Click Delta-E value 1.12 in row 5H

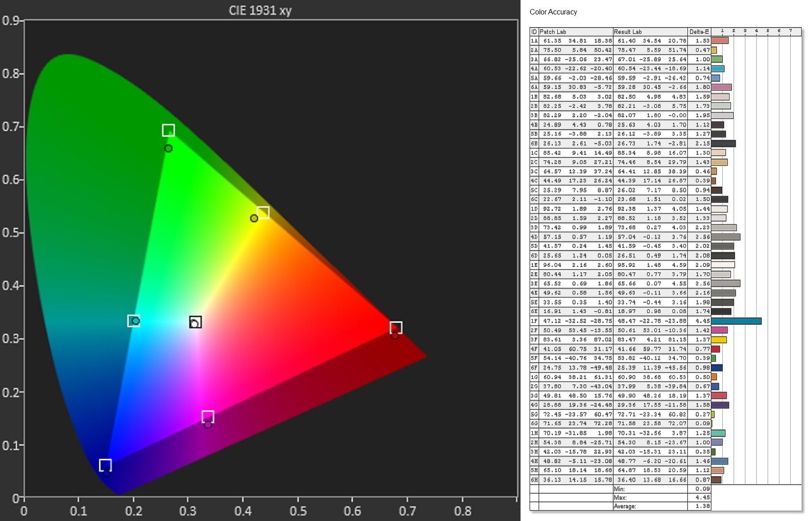tap(703, 470)
